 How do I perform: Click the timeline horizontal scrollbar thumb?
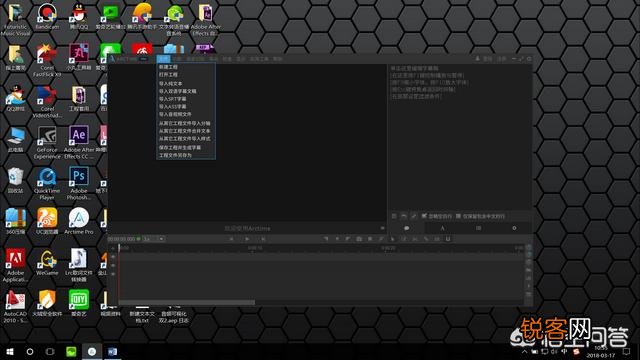187,302
